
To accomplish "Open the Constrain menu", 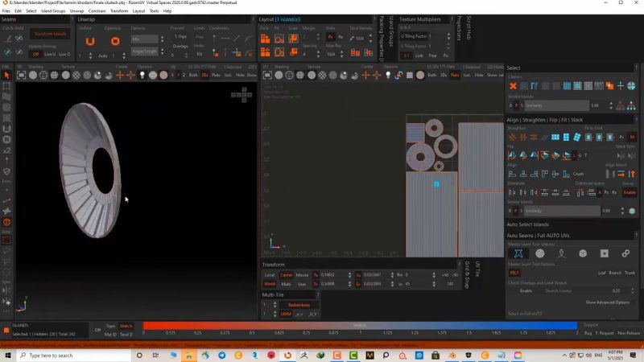I will pyautogui.click(x=97, y=11).
